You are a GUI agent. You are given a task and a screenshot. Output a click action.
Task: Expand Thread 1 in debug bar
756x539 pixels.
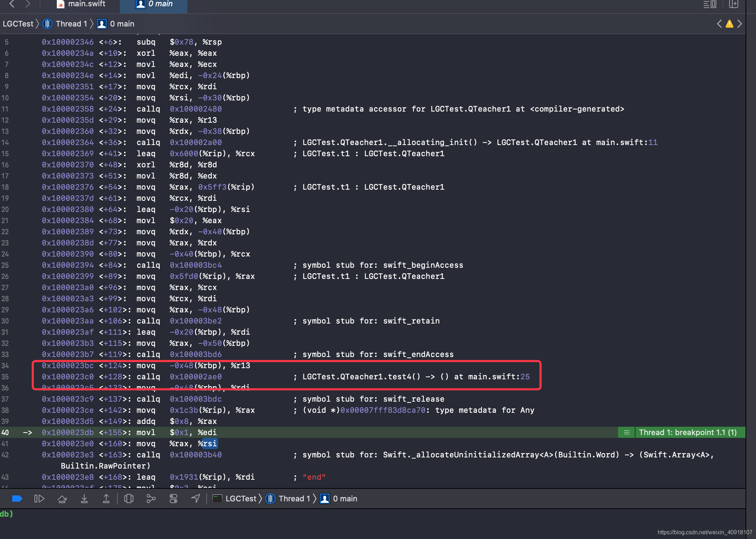coord(294,499)
